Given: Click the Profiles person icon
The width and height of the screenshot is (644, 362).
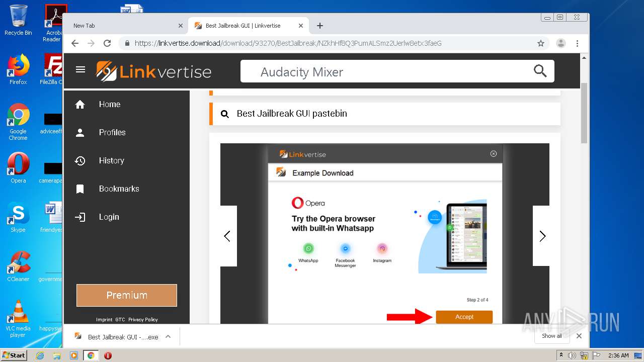Looking at the screenshot, I should 80,133.
